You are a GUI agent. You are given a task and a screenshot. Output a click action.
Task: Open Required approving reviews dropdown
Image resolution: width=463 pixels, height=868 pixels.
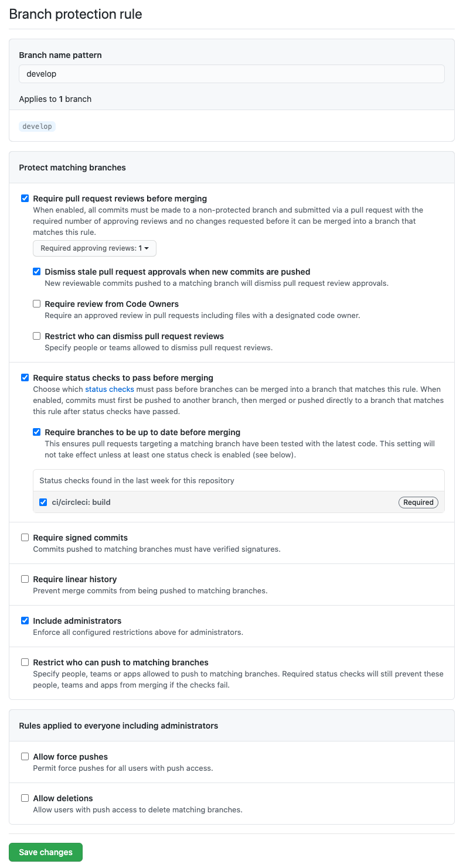click(x=94, y=248)
